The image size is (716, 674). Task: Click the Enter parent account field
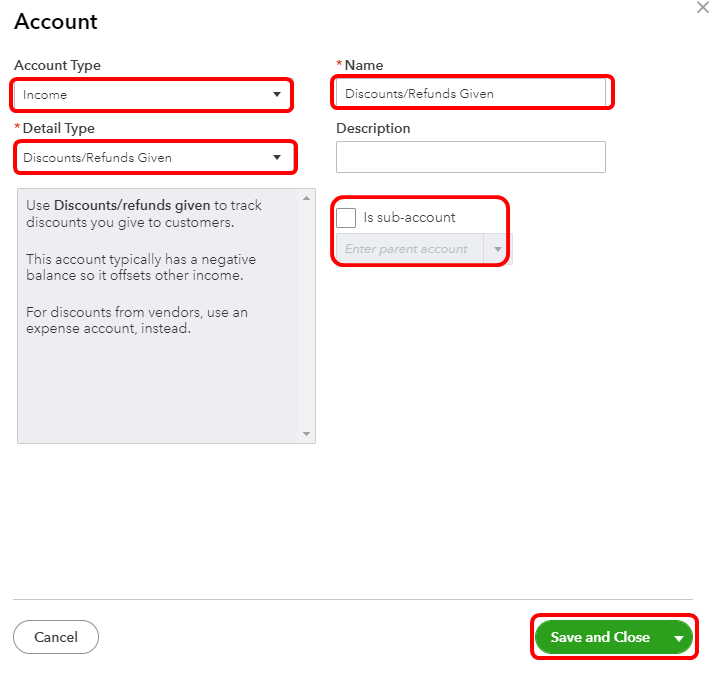coord(410,249)
